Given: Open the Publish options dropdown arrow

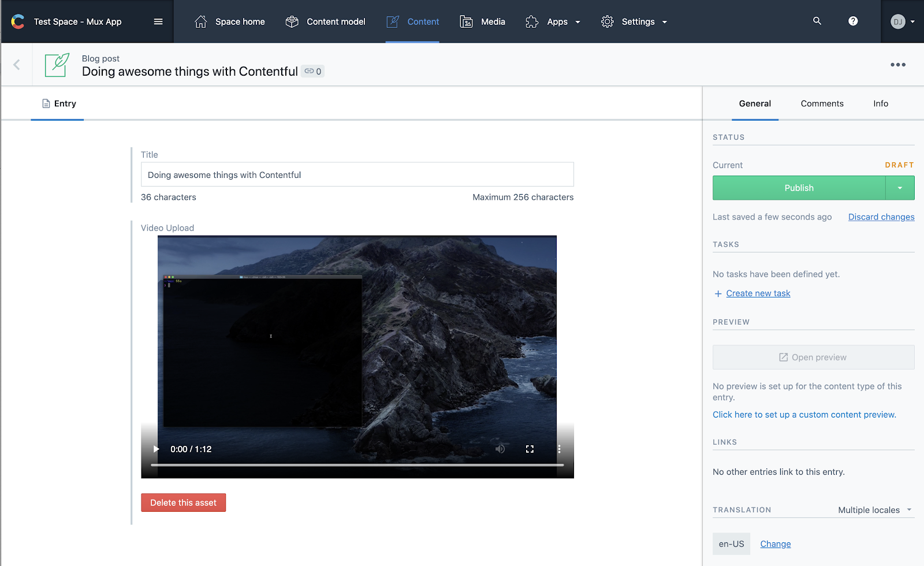Looking at the screenshot, I should pos(900,188).
